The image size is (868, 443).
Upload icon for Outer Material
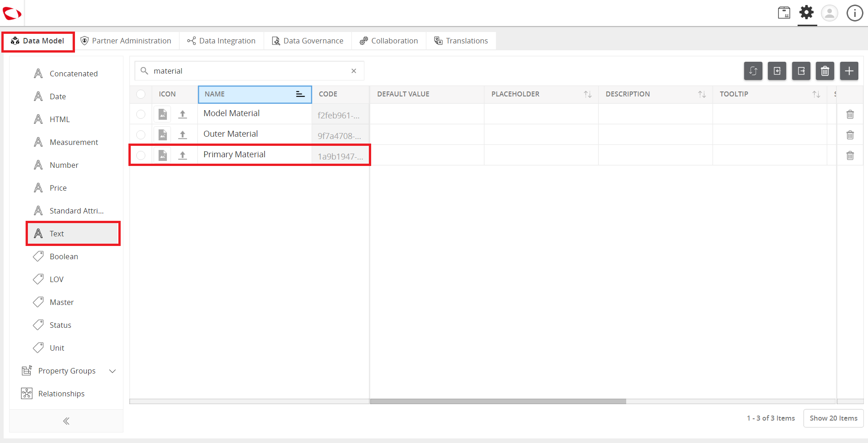point(182,135)
